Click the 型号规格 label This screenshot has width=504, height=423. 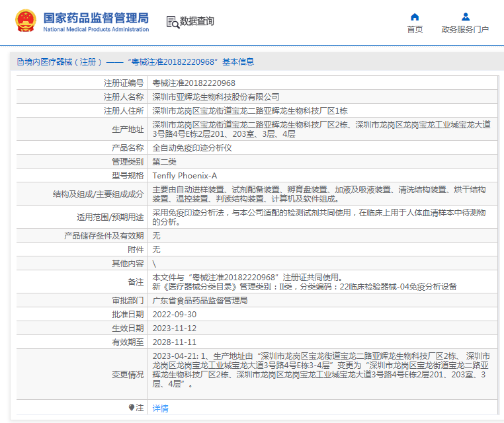point(128,176)
